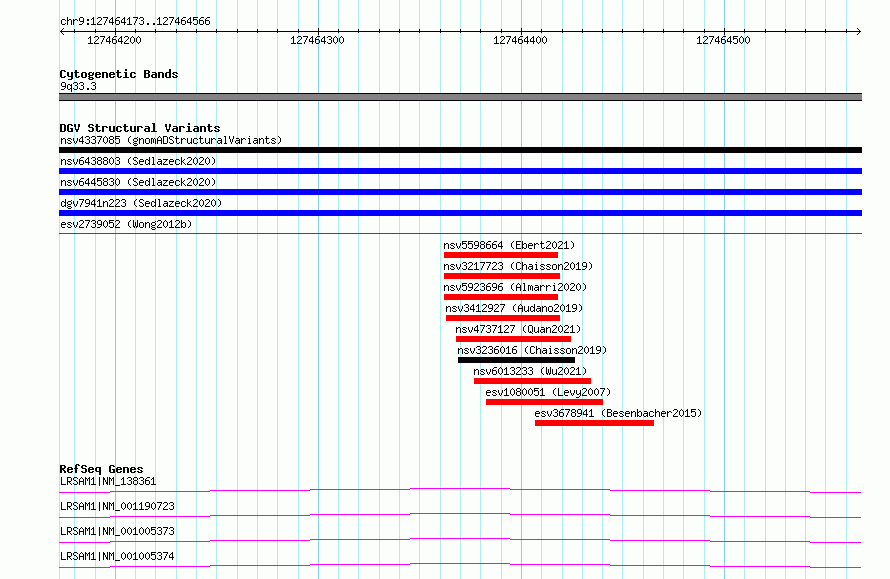Select the nsv3412927 (Audano2019) label
The width and height of the screenshot is (890, 579).
tap(514, 308)
